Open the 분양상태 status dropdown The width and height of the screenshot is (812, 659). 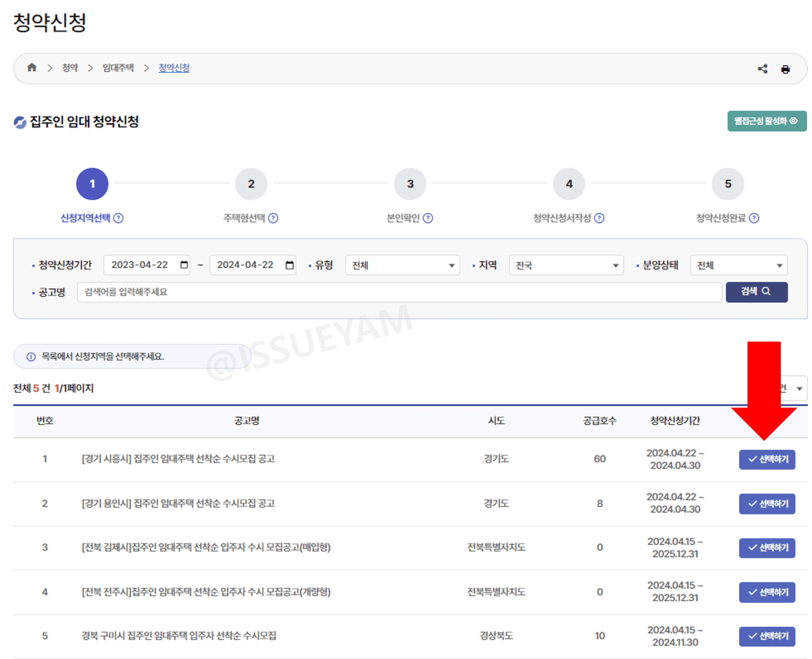[x=738, y=265]
